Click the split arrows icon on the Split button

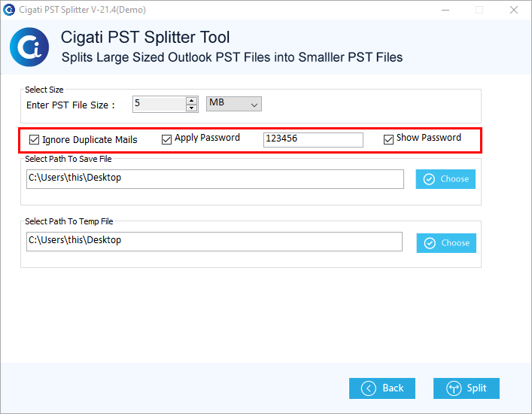pos(454,388)
